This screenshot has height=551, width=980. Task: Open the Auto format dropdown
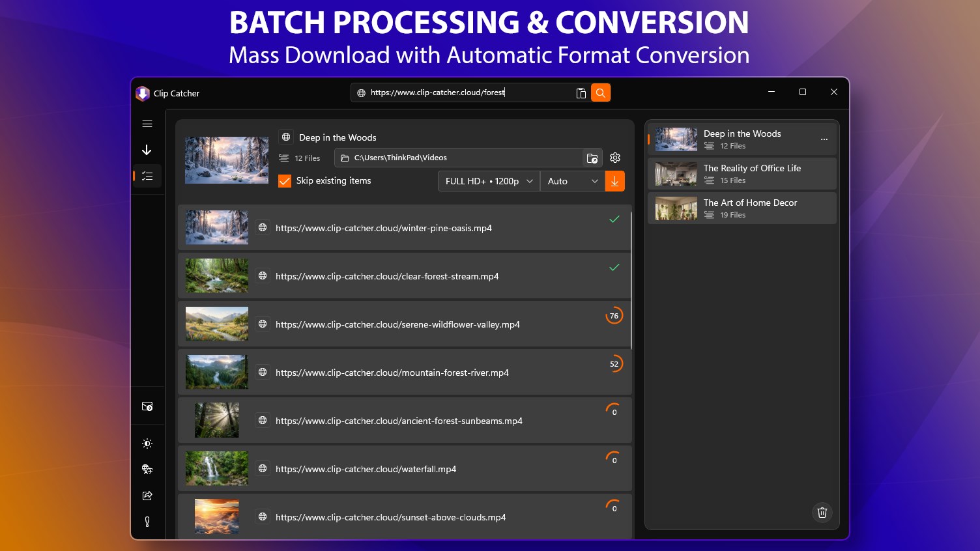point(573,181)
